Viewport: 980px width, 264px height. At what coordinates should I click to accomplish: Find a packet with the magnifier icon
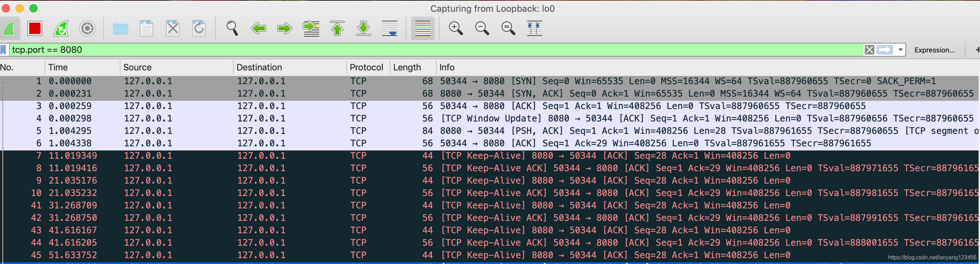click(x=232, y=29)
